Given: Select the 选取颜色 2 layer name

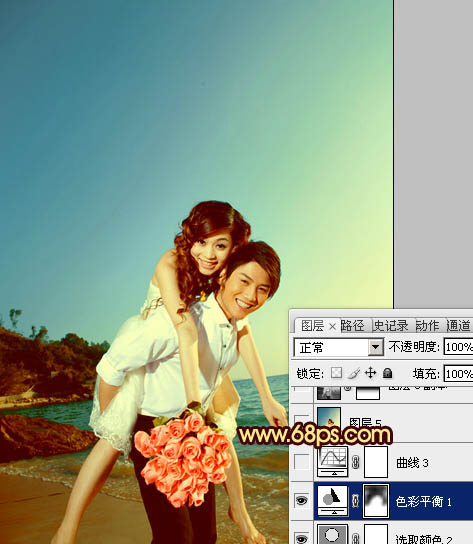Looking at the screenshot, I should (x=424, y=539).
